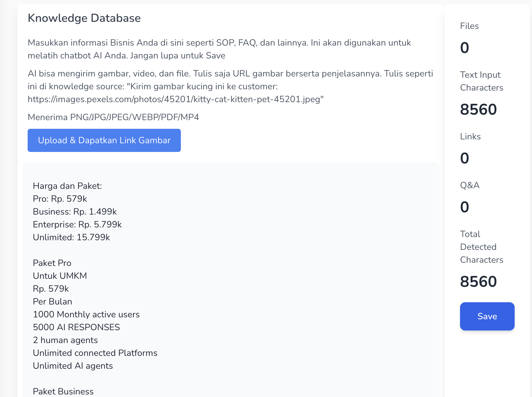Image resolution: width=532 pixels, height=397 pixels.
Task: Click the Q&A count value
Action: coord(465,207)
